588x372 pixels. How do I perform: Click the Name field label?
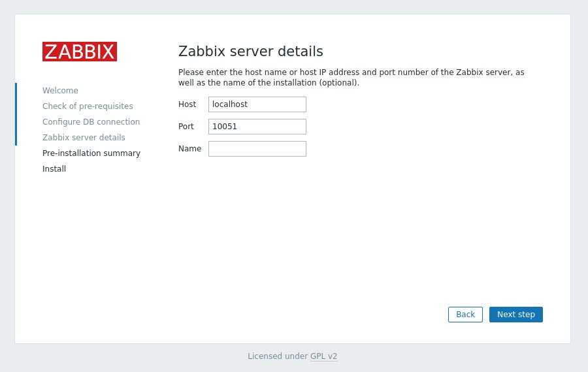tap(189, 149)
